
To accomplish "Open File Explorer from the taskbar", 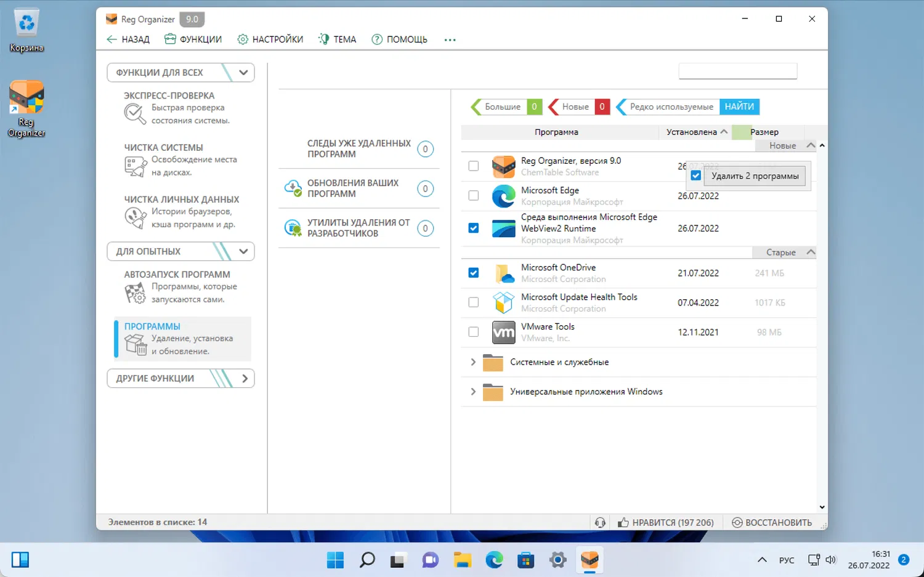I will coord(462,560).
